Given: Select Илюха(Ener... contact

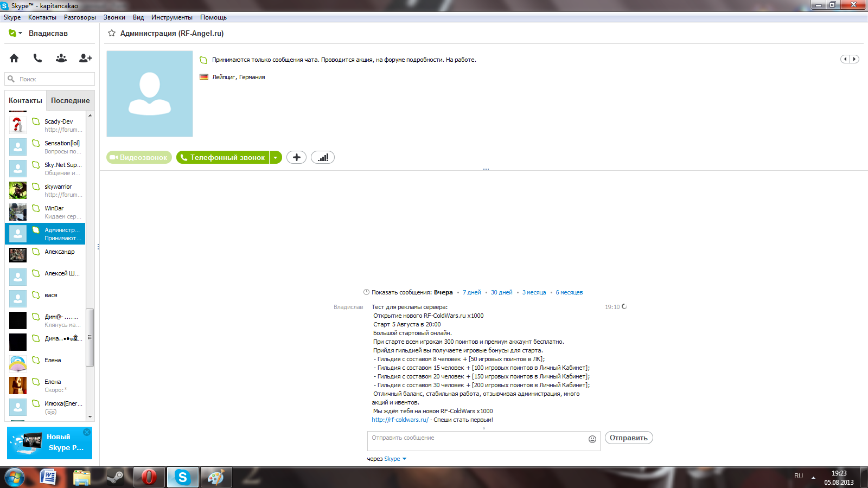Looking at the screenshot, I should (45, 407).
